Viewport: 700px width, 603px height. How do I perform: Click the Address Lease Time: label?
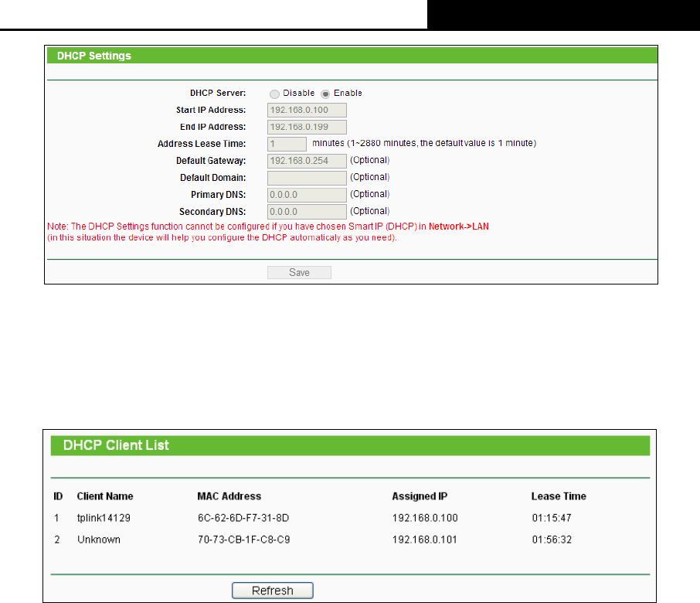pyautogui.click(x=202, y=144)
